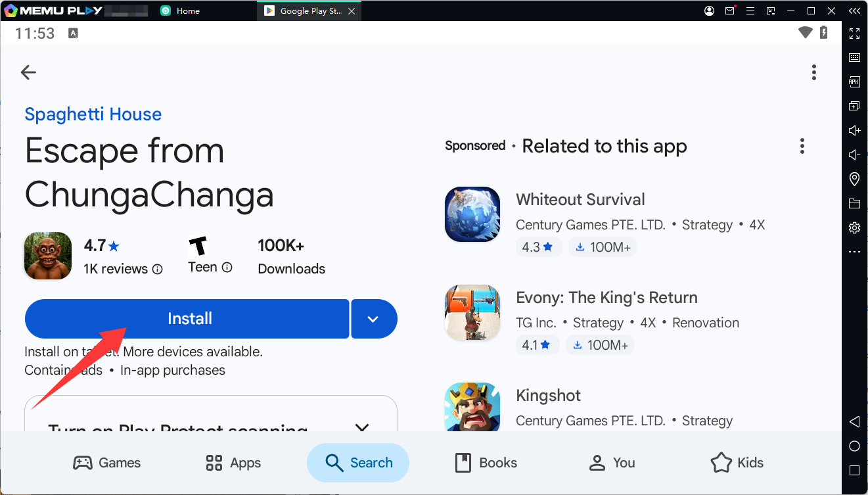Install Escape from ChungaChanga
868x495 pixels.
[187, 319]
